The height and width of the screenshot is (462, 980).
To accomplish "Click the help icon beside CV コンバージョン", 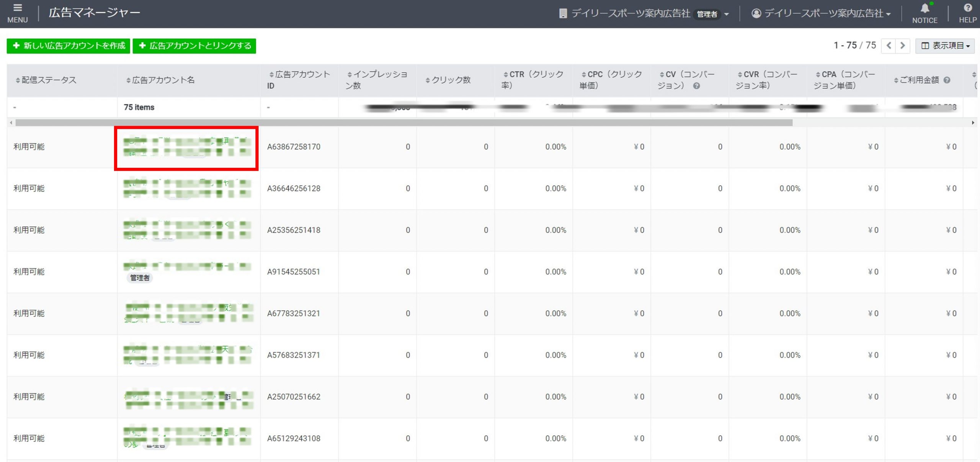I will point(696,86).
